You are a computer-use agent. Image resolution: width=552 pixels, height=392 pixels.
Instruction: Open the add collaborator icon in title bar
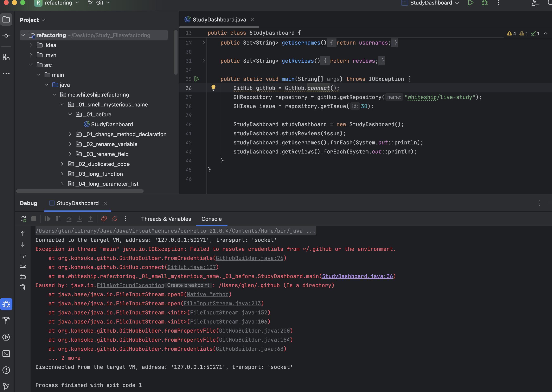tap(535, 3)
